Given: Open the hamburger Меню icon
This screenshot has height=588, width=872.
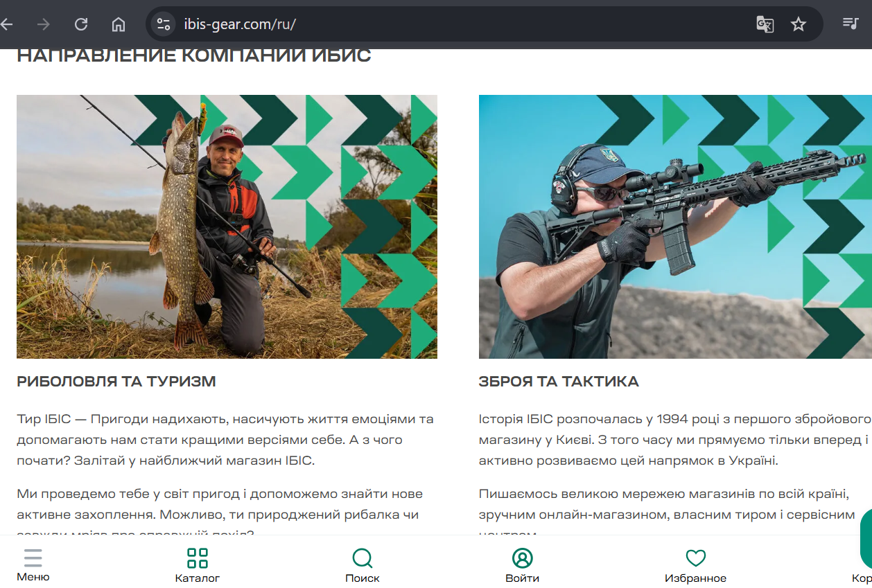Looking at the screenshot, I should 33,558.
